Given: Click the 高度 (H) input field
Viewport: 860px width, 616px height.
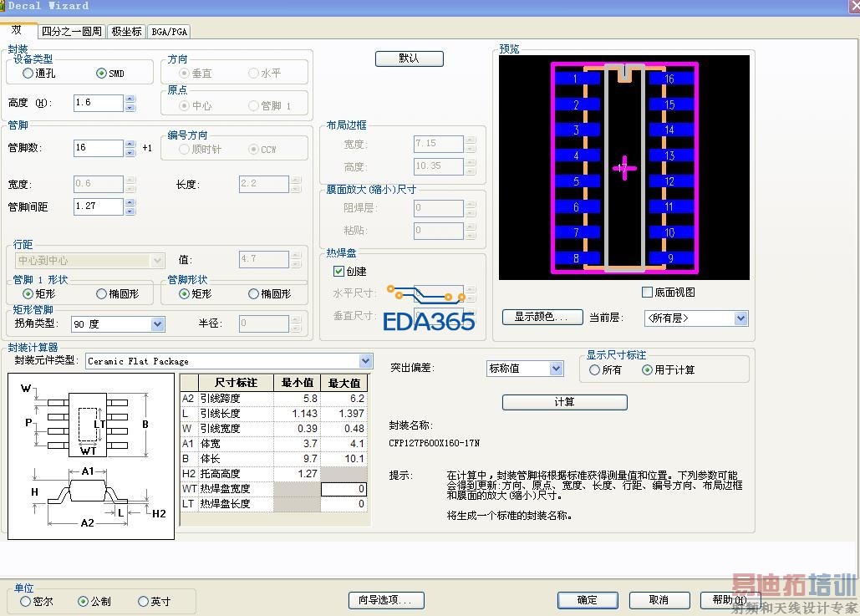Looking at the screenshot, I should [99, 103].
